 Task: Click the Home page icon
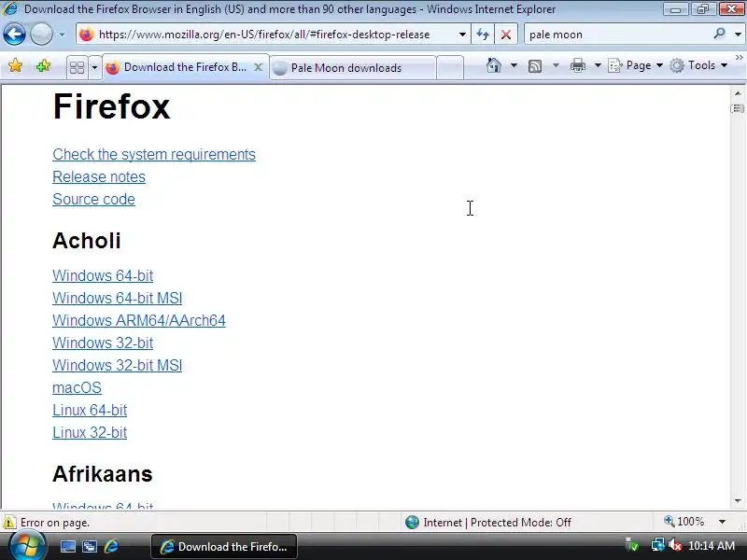(494, 65)
